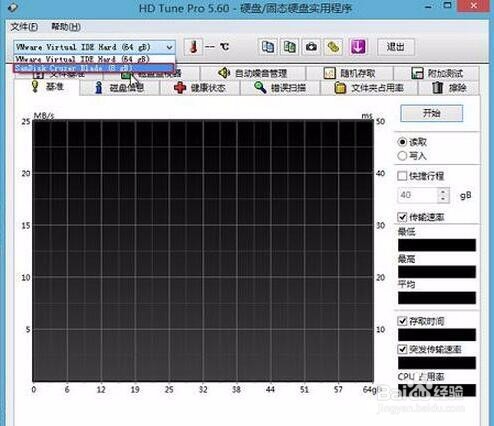Open options via the yellow toolbar icon
Screen dimensions: 494x426
333,47
